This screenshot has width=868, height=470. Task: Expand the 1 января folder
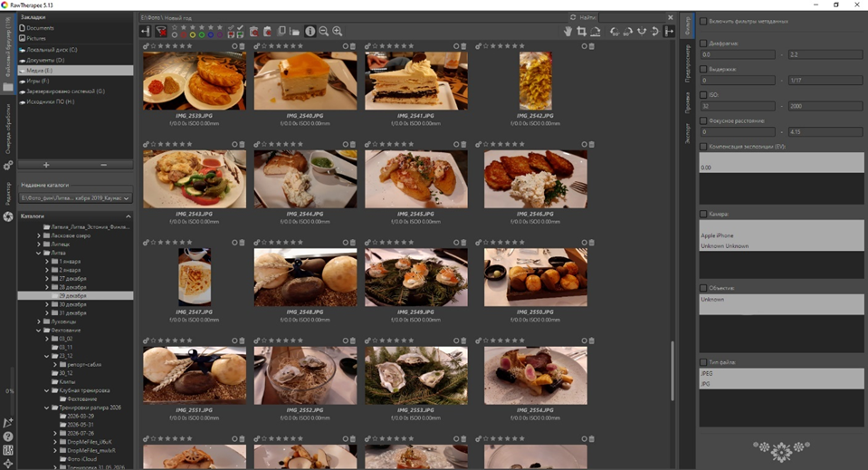(47, 262)
